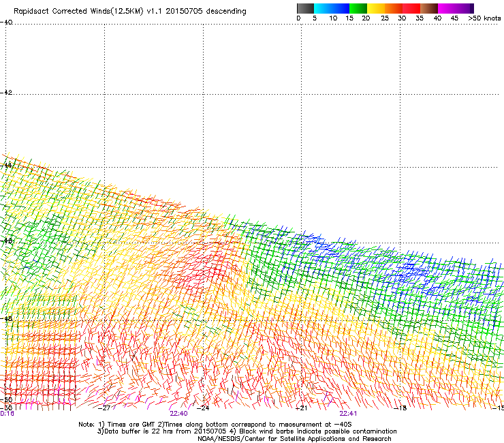504x443 pixels.
Task: Click the latitude label '-40'
Action: tap(6, 22)
